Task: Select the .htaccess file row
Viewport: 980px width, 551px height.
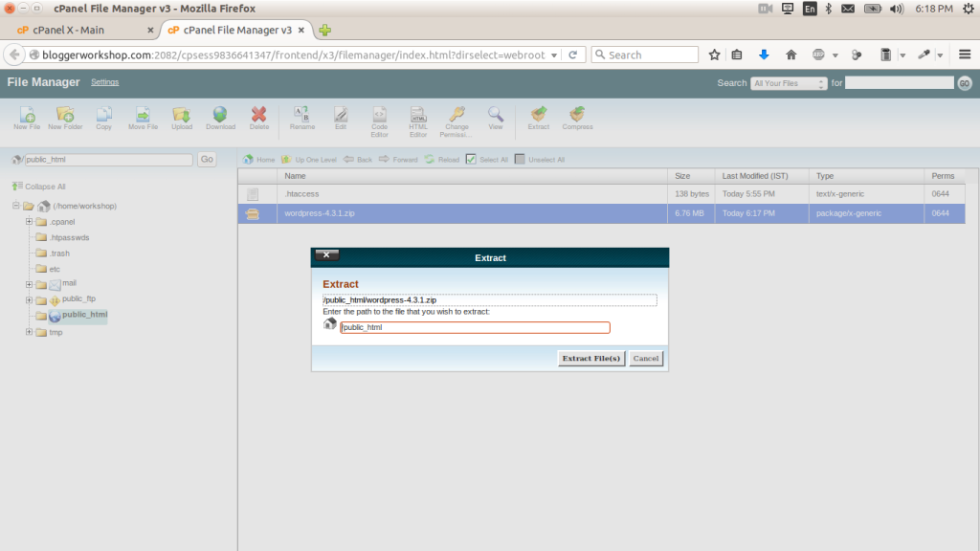Action: click(x=601, y=193)
